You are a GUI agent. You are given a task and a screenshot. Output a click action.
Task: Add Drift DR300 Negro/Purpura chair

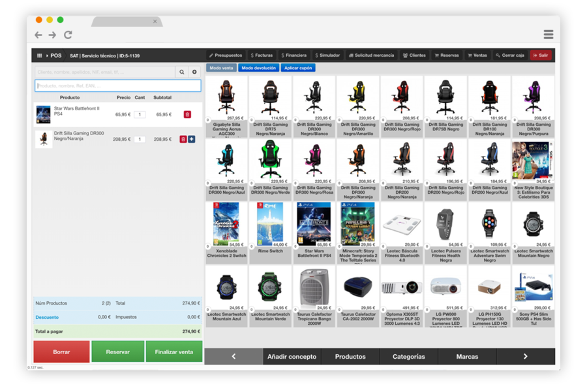pyautogui.click(x=534, y=106)
